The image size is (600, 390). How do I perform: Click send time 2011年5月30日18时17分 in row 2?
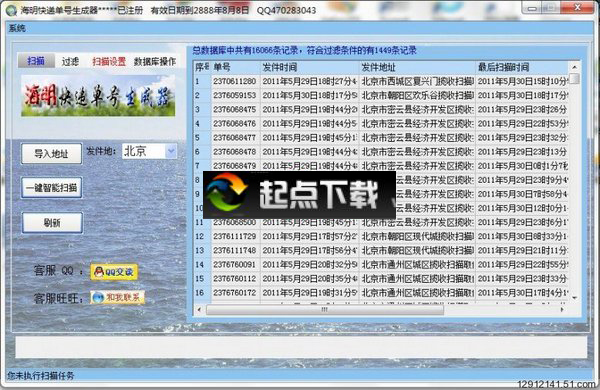point(310,95)
